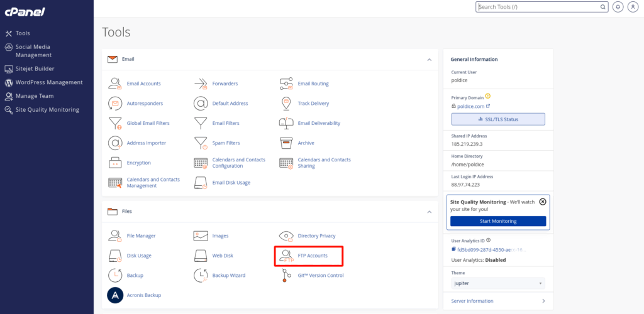Screen dimensions: 644x314
Task: Open the Theme dropdown showing jupiter
Action: click(497, 283)
